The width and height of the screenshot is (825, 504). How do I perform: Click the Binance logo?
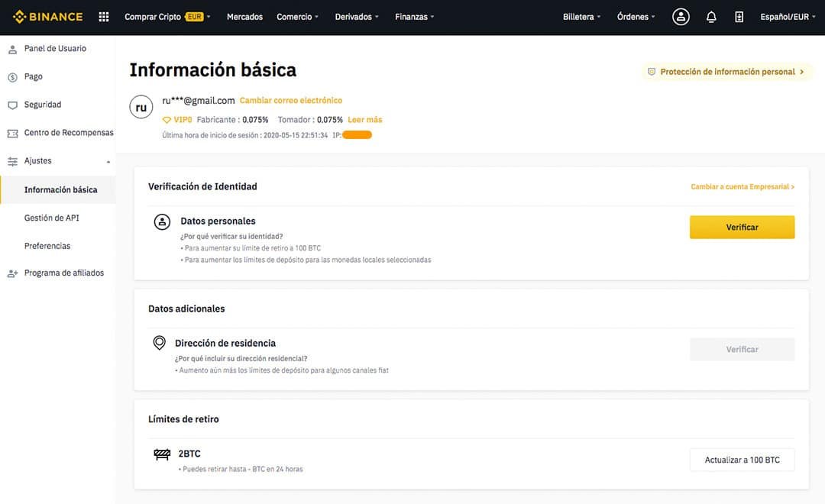coord(48,17)
